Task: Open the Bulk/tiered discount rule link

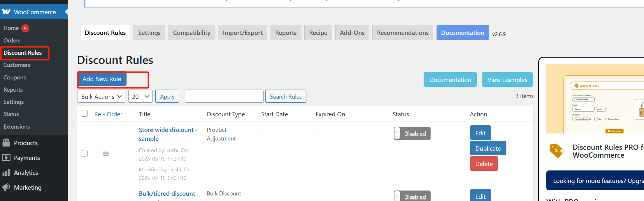Action: tap(167, 194)
